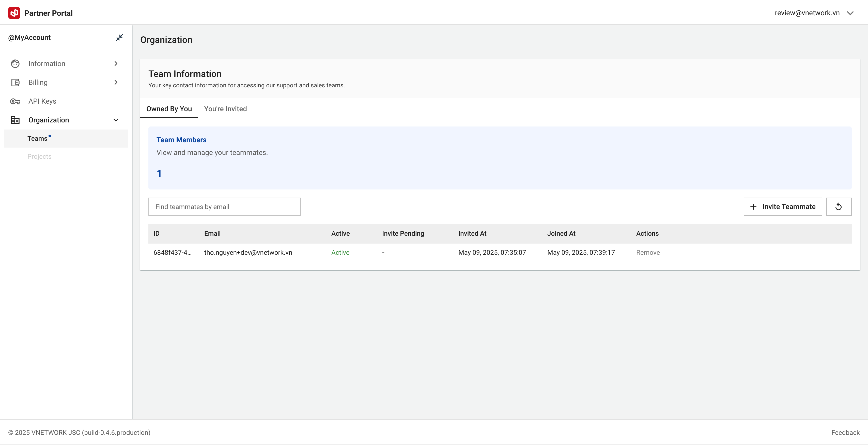Select the Organization sidebar item

pos(66,120)
